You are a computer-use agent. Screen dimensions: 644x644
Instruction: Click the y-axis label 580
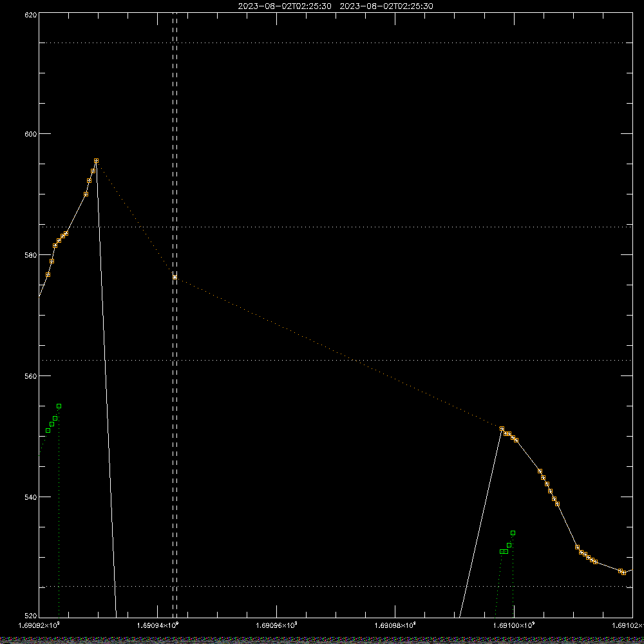(31, 255)
